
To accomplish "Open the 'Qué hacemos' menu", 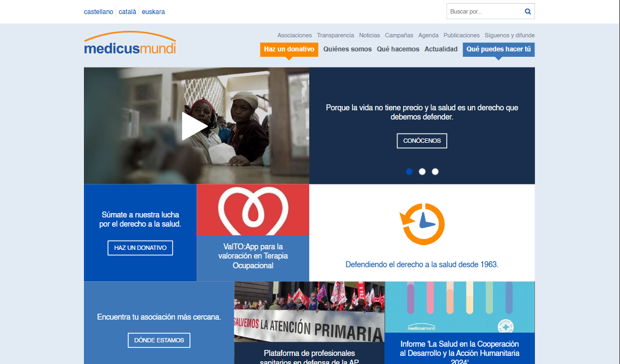I will tap(398, 49).
